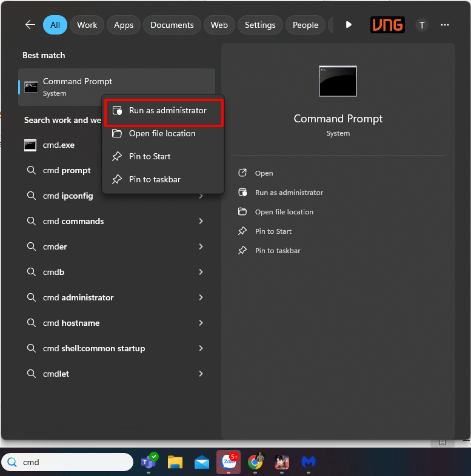Screen dimensions: 471x476
Task: Open Microsoft Teams from the taskbar
Action: 148,462
